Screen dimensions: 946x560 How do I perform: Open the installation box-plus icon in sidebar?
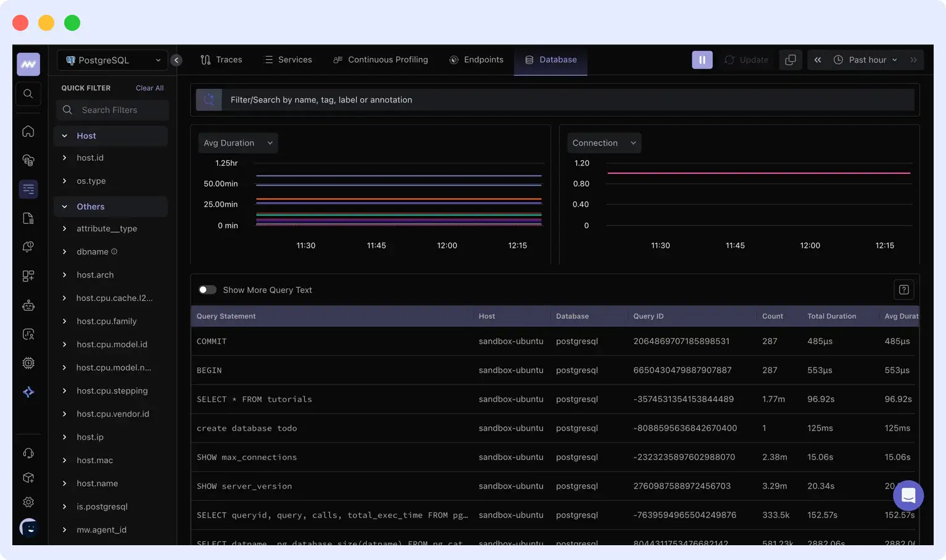28,478
